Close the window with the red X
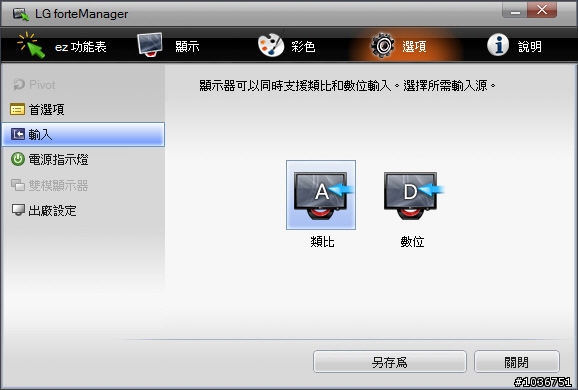This screenshot has width=578, height=390. (x=542, y=10)
